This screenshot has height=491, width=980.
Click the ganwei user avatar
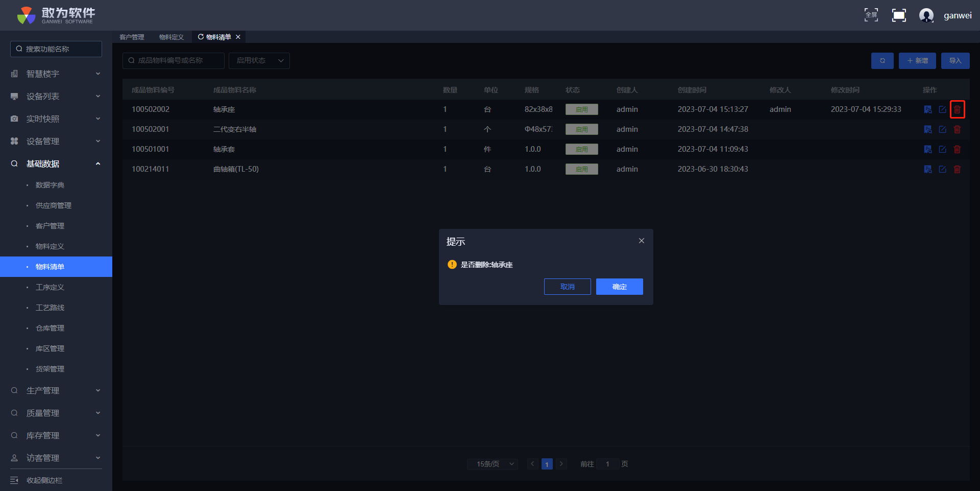pos(926,15)
